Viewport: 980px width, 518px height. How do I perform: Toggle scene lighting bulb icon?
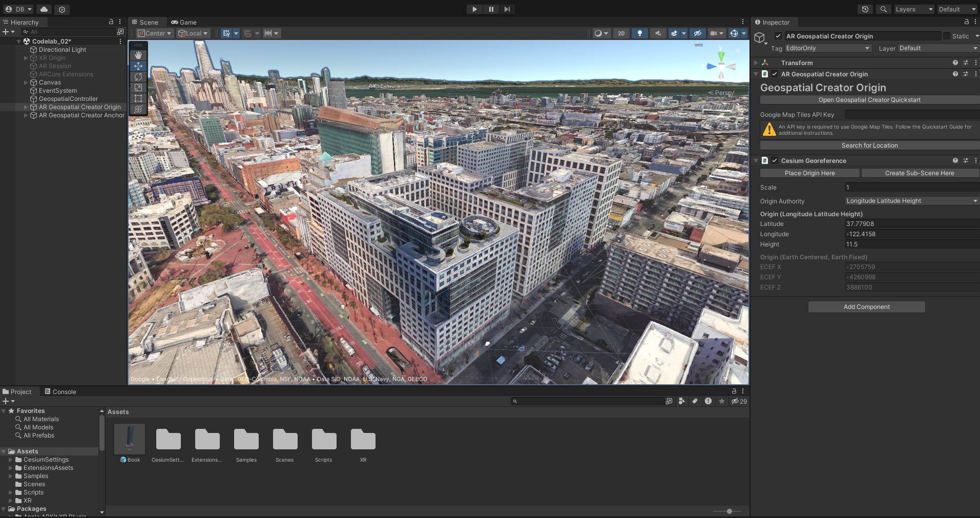coord(639,33)
